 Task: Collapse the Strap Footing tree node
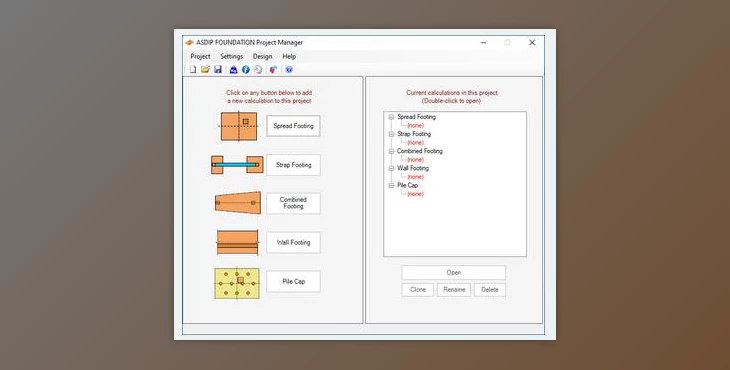[392, 135]
